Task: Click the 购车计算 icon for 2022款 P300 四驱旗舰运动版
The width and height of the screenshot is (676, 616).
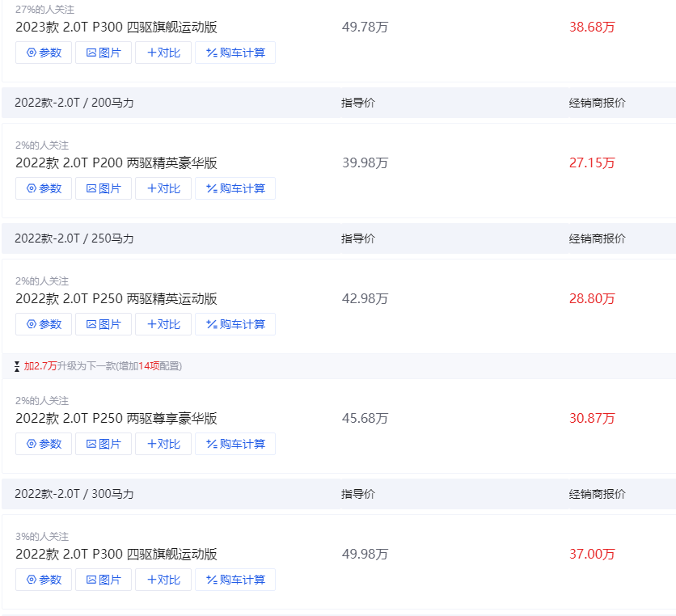Action: point(235,580)
